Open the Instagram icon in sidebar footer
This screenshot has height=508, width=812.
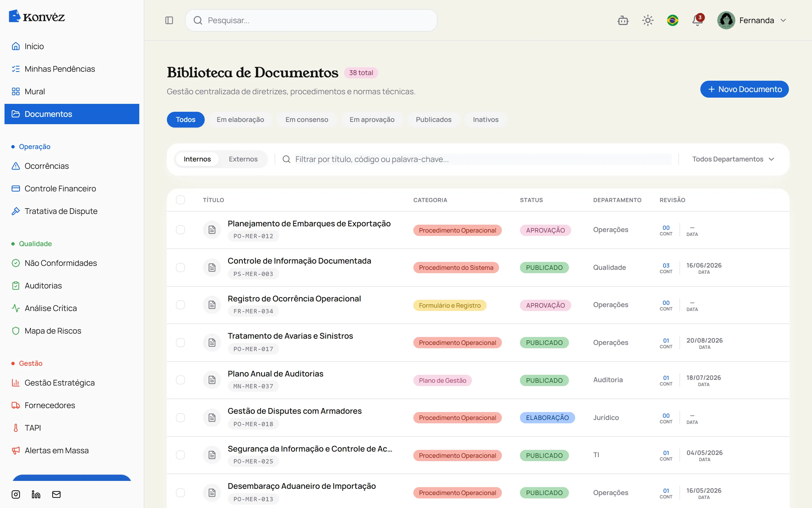[16, 494]
